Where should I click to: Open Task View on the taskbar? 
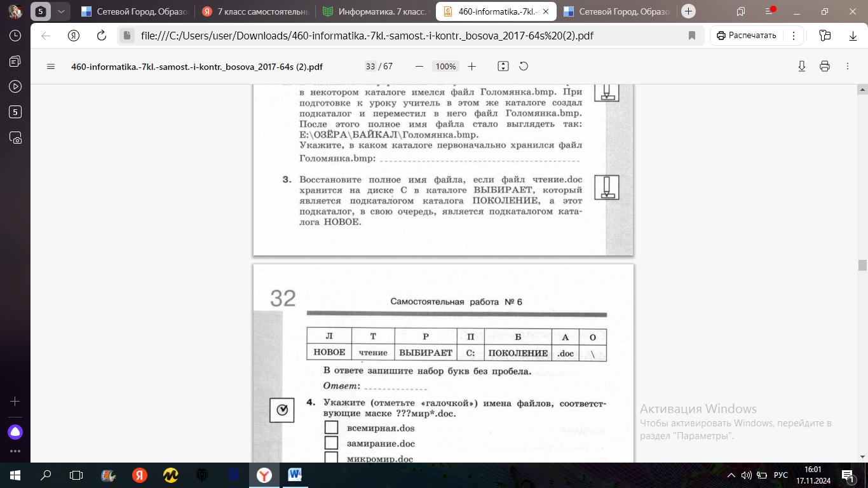pyautogui.click(x=76, y=475)
